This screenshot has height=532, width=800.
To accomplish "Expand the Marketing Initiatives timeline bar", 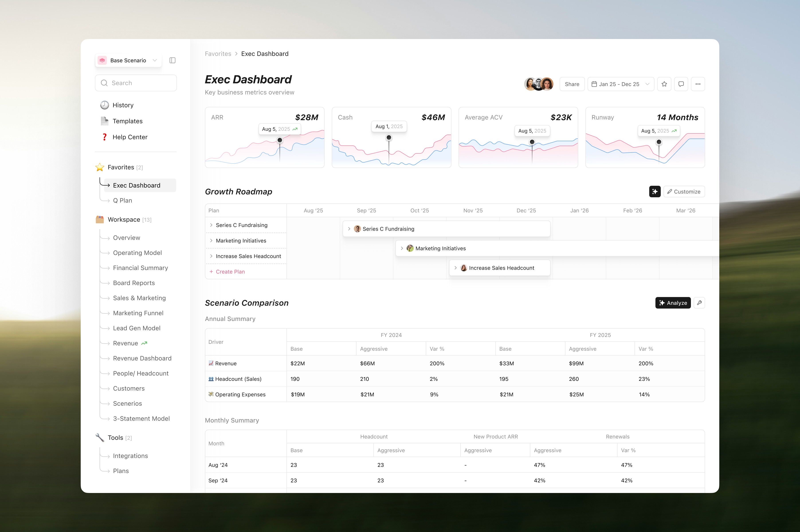I will (402, 248).
